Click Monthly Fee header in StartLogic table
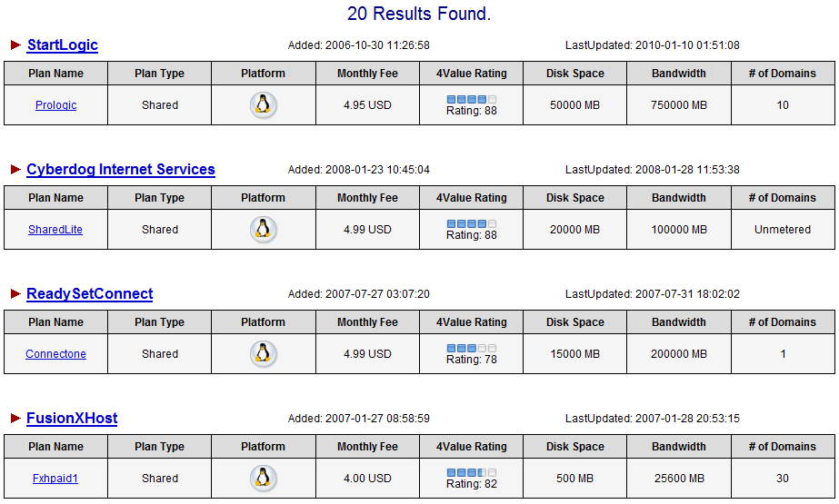 pyautogui.click(x=367, y=74)
